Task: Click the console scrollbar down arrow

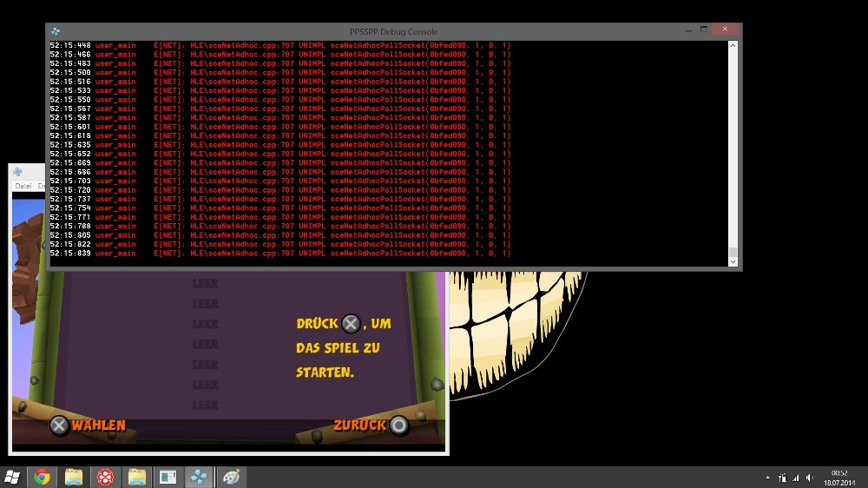Action: point(733,261)
